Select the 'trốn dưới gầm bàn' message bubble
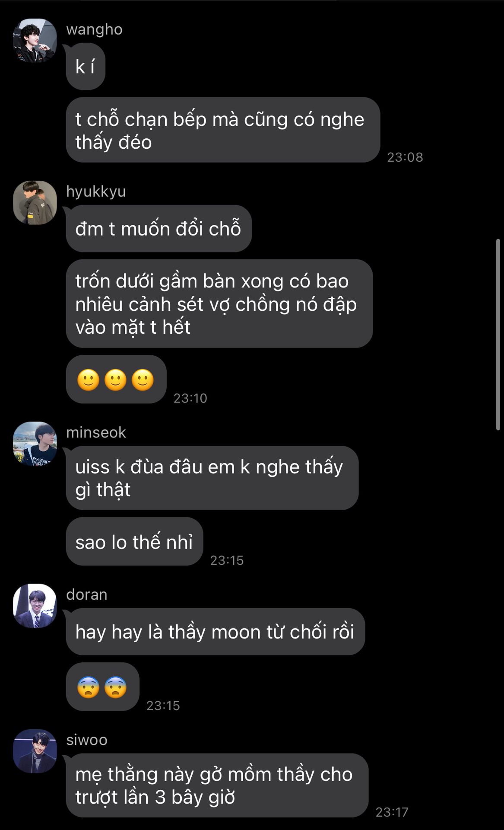 tap(219, 303)
